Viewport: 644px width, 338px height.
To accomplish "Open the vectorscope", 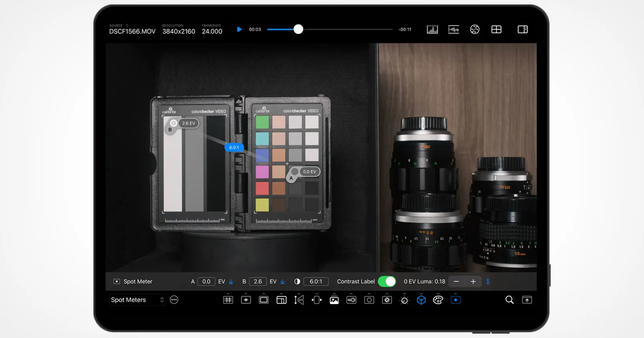I will click(x=475, y=29).
